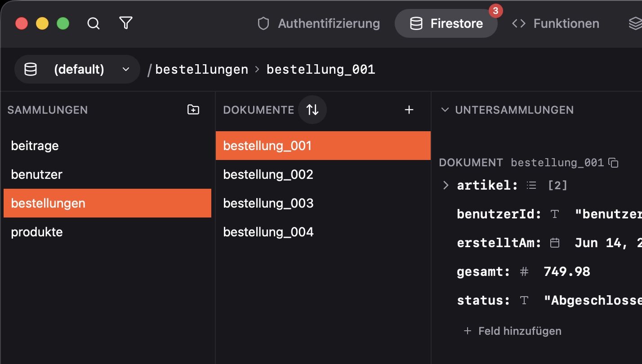This screenshot has width=642, height=364.
Task: Select the produkte collection
Action: [x=107, y=232]
